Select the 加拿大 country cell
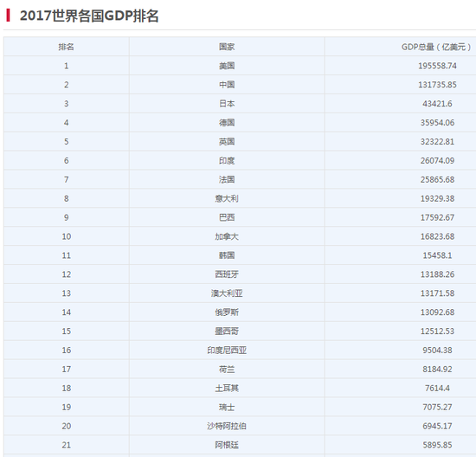The image size is (476, 457). 227,236
